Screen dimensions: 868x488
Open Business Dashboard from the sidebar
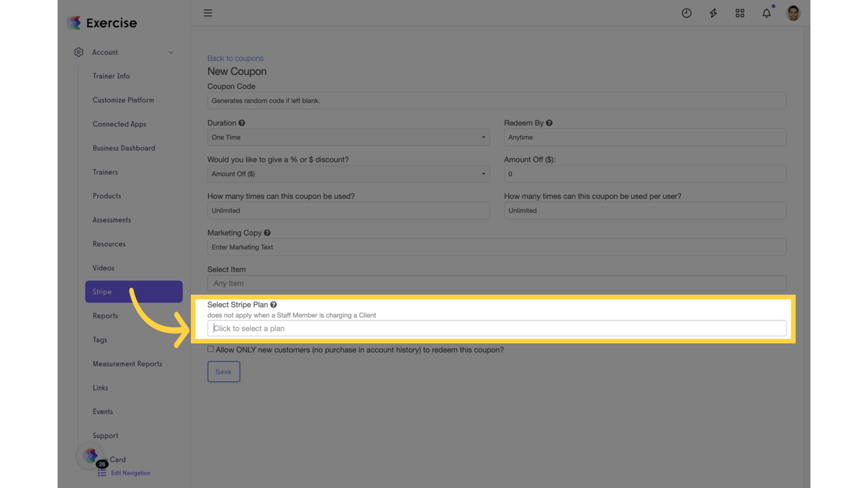(124, 148)
